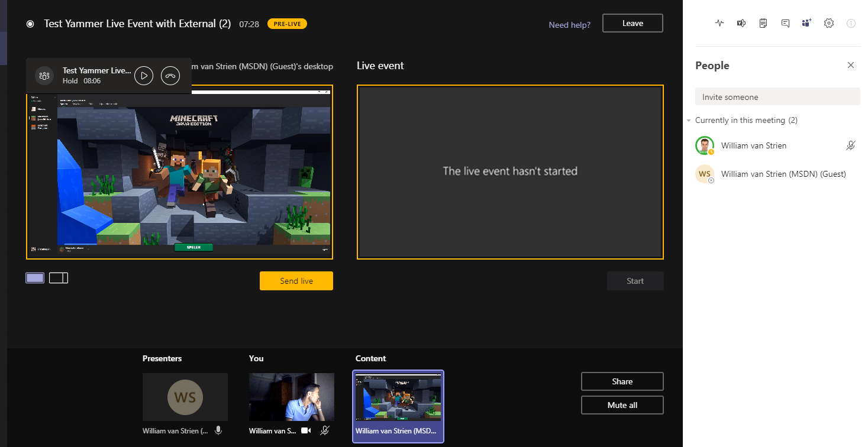Viewport: 868px width, 447px height.
Task: Click the recording indicator beside the title
Action: (x=30, y=24)
